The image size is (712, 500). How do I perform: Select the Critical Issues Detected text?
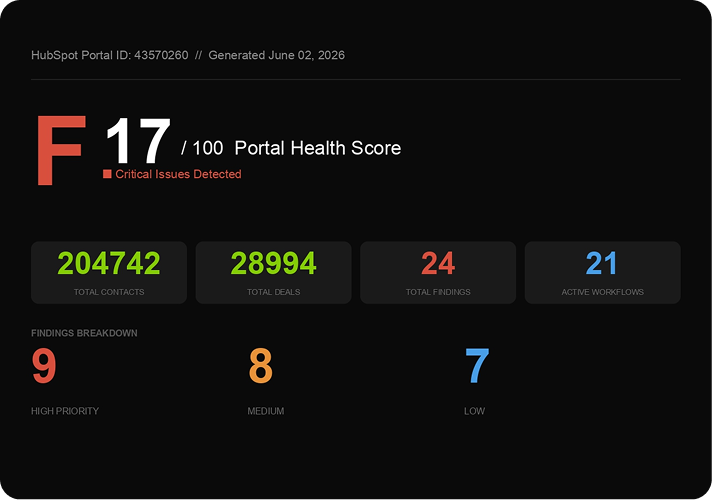pyautogui.click(x=178, y=174)
